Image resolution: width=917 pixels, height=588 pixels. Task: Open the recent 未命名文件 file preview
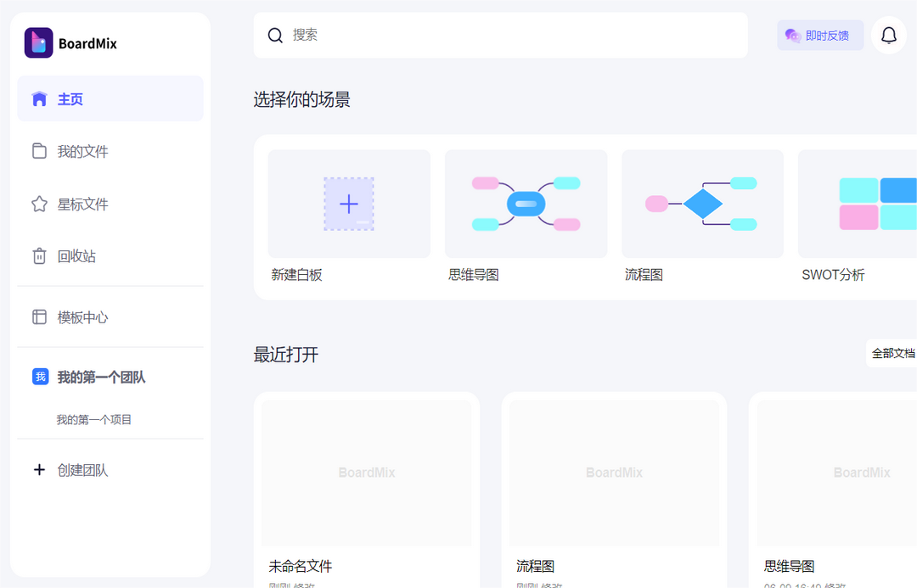click(367, 473)
